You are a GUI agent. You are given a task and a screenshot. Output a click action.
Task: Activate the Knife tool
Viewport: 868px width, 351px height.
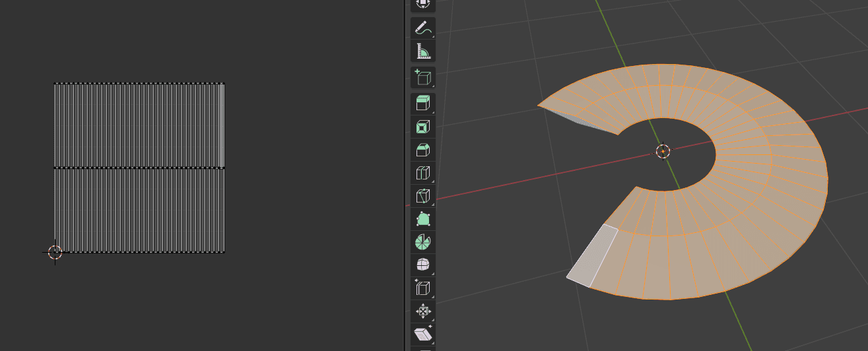click(x=423, y=196)
